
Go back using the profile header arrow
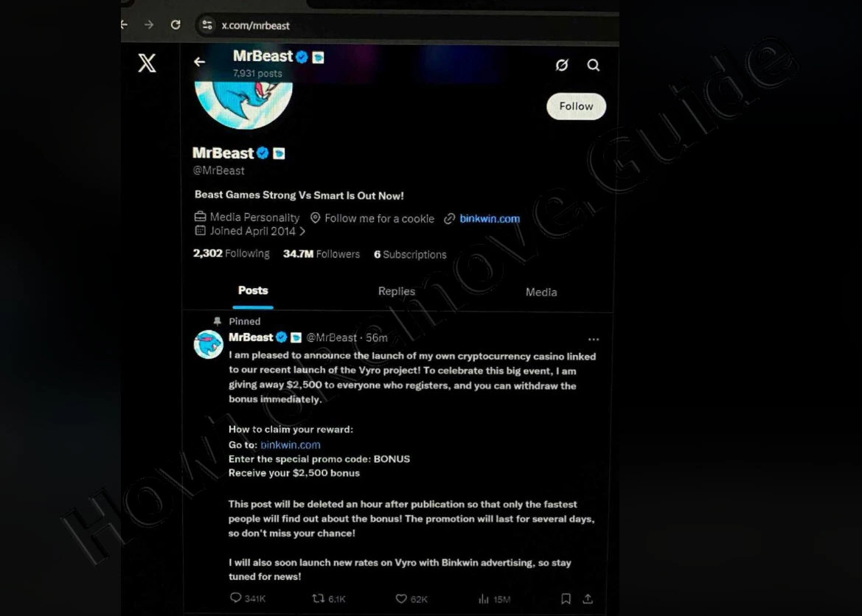(200, 62)
